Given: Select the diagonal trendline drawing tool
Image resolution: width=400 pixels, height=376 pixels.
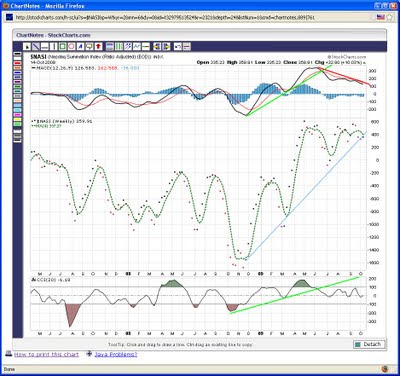Looking at the screenshot, I should [x=36, y=46].
